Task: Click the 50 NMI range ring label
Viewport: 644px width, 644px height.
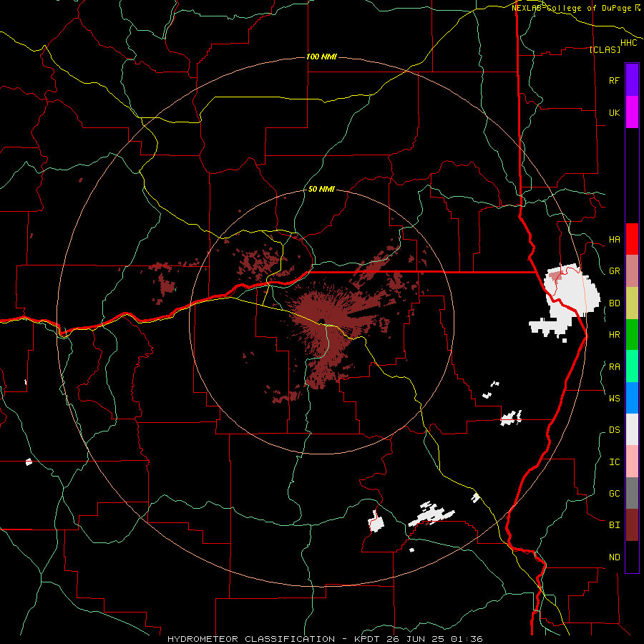Action: coord(321,189)
